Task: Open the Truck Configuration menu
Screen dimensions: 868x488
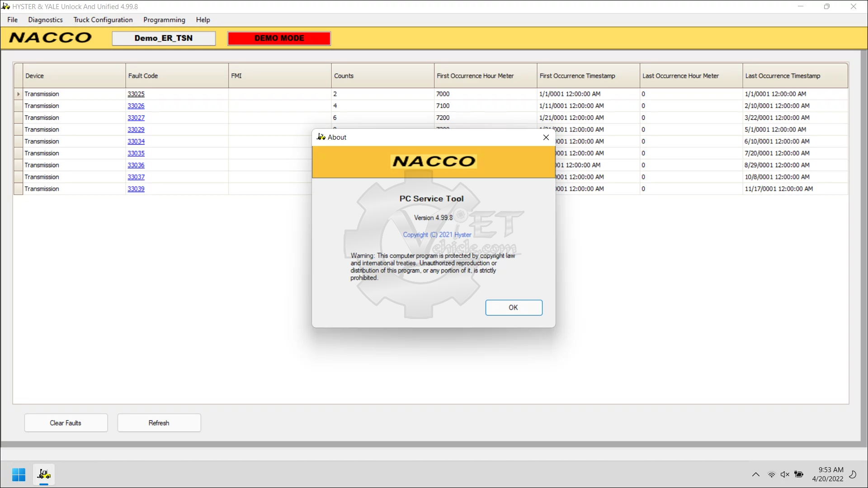Action: pos(103,20)
